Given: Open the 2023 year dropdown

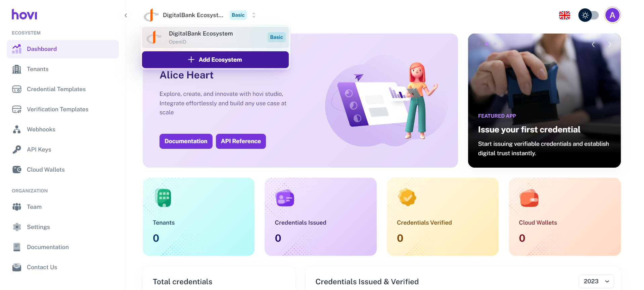Looking at the screenshot, I should [x=596, y=281].
